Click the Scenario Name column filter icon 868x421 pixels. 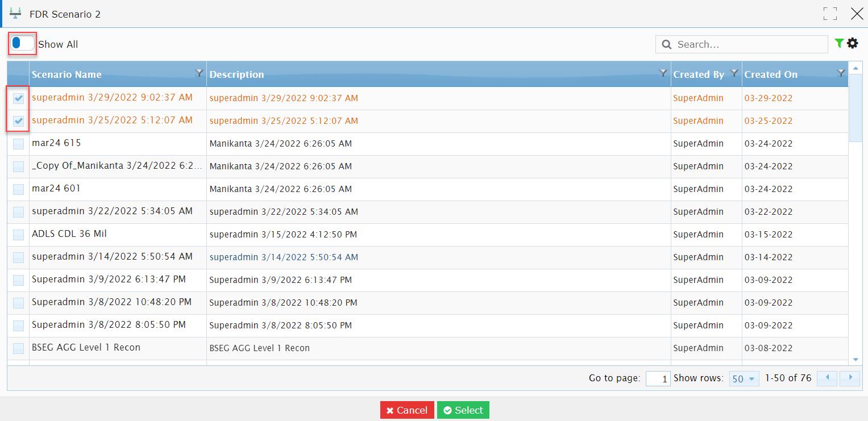199,73
